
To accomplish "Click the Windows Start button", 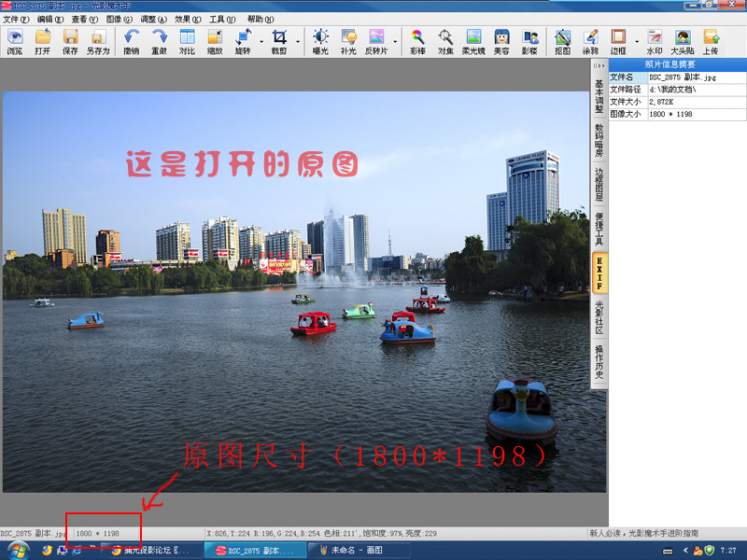I will pos(16,550).
